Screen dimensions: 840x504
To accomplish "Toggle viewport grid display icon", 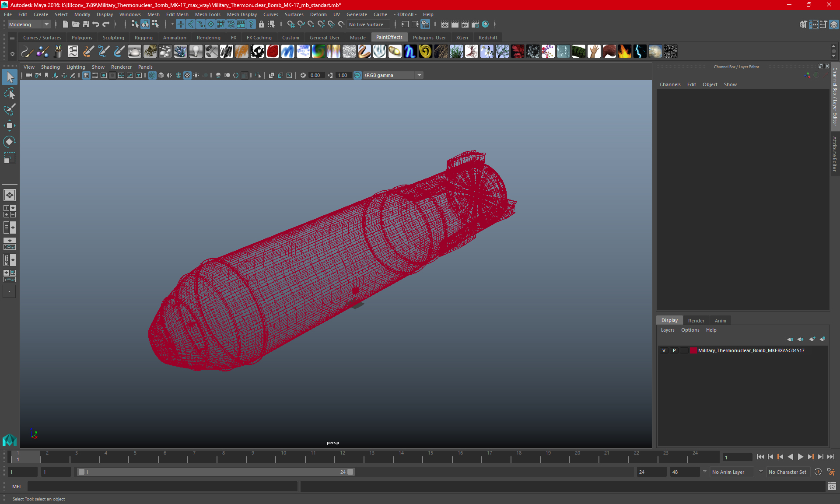I will pyautogui.click(x=86, y=75).
